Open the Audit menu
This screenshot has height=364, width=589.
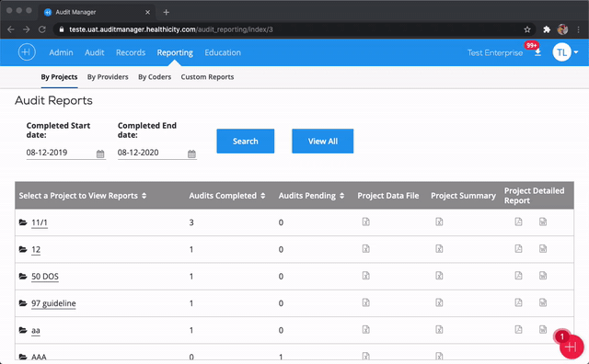94,52
